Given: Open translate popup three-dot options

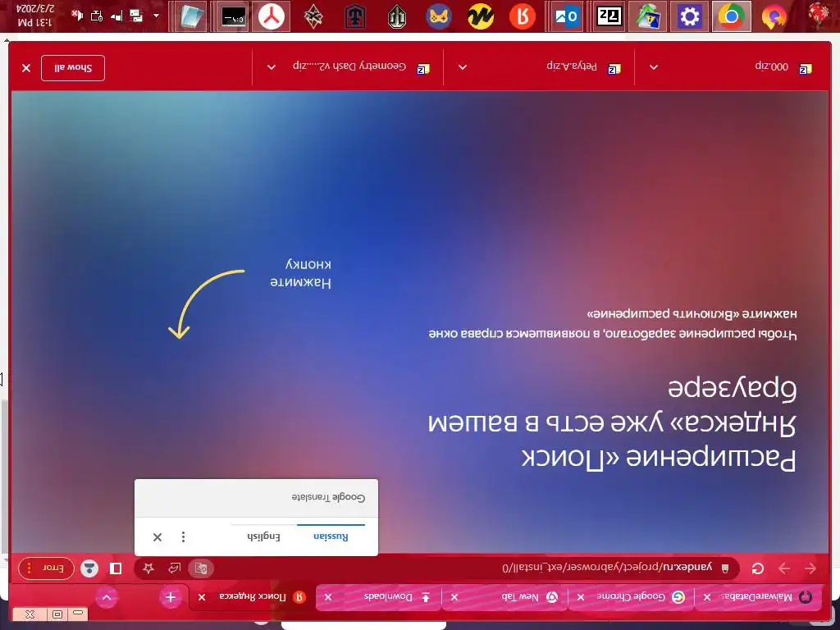Looking at the screenshot, I should click(183, 536).
